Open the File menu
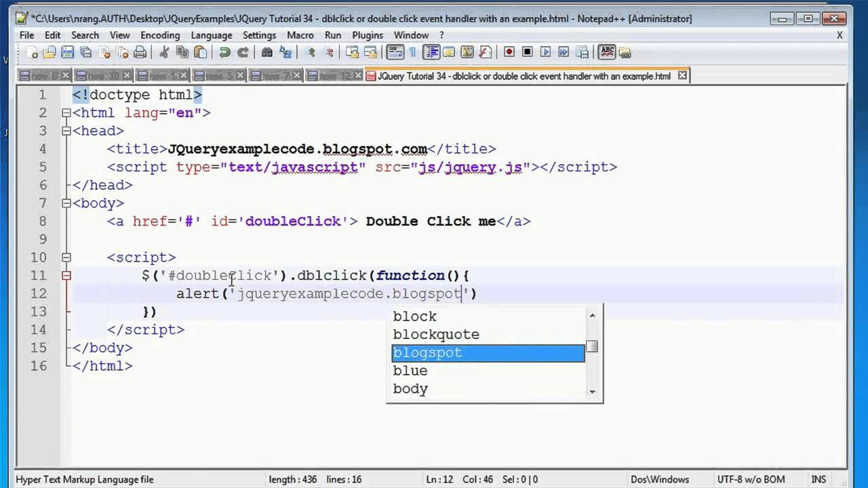This screenshot has height=488, width=868. click(x=26, y=35)
